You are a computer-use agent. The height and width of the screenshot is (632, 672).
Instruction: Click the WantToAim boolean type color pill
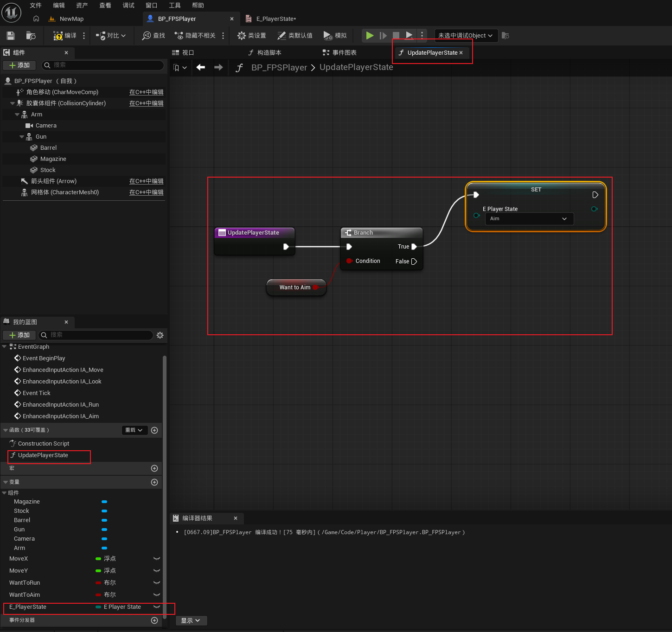(98, 595)
